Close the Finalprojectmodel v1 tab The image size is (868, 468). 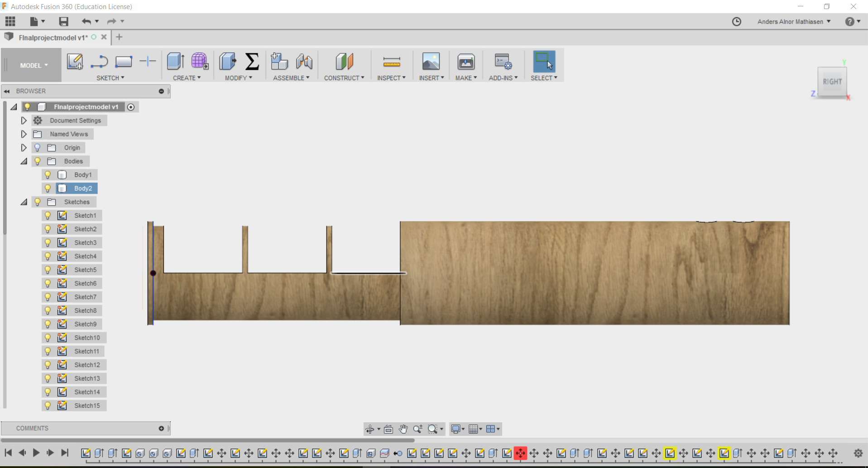104,37
